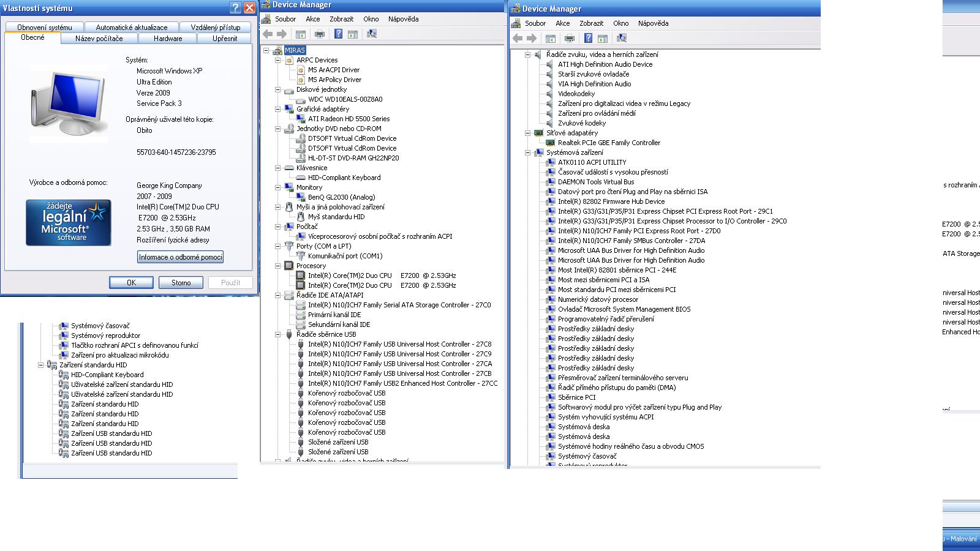
Task: Click the ATI Radeon HD 5500 Series display icon
Action: [301, 119]
